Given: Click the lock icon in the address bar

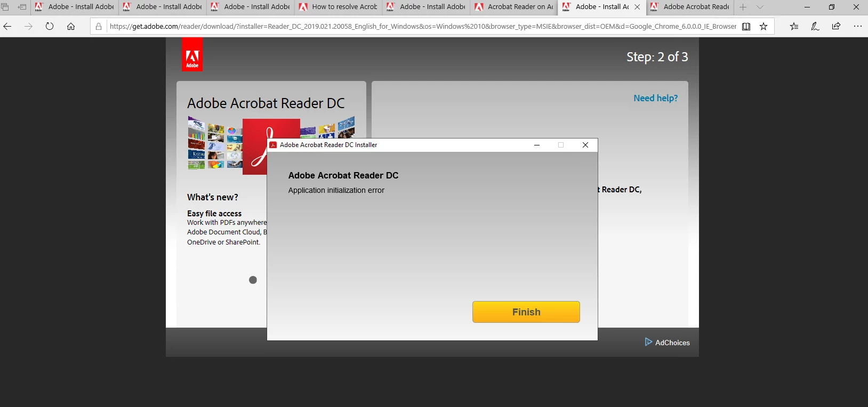Looking at the screenshot, I should [99, 26].
